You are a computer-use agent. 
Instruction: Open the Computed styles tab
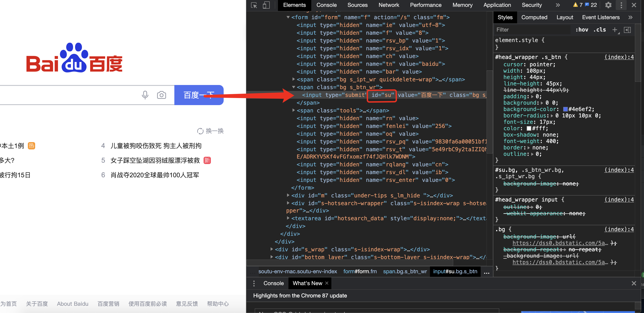[x=534, y=17]
